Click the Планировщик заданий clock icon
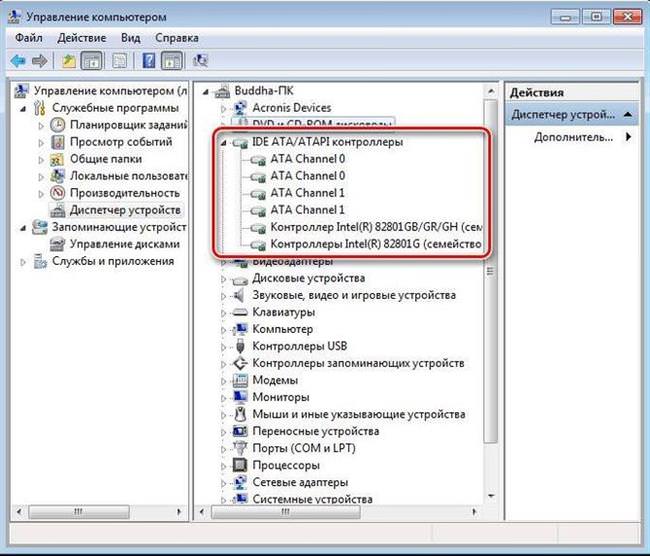 [58, 125]
